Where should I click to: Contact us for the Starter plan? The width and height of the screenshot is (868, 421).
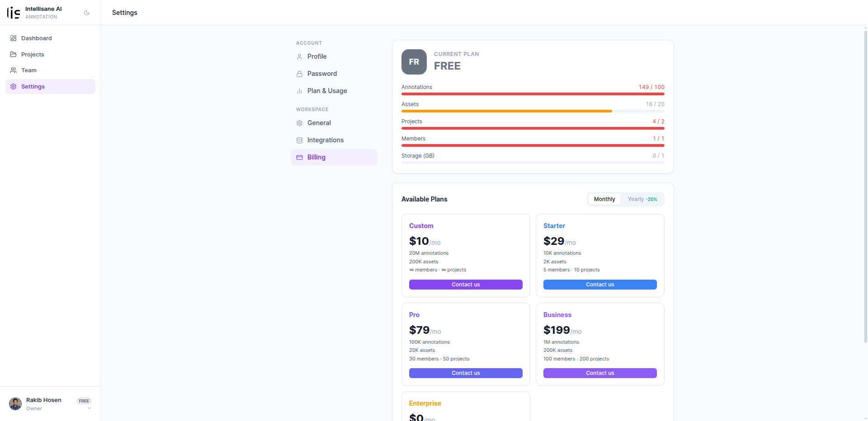coord(600,285)
